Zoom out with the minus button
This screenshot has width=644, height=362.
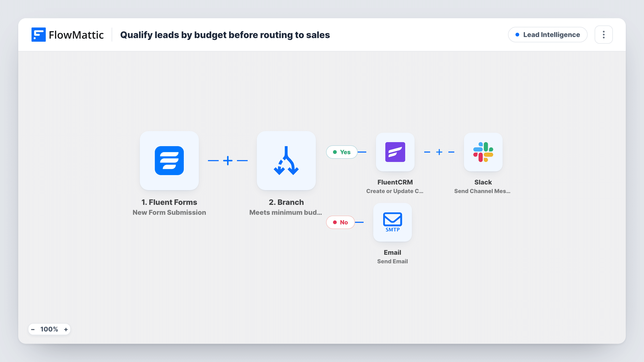tap(33, 329)
